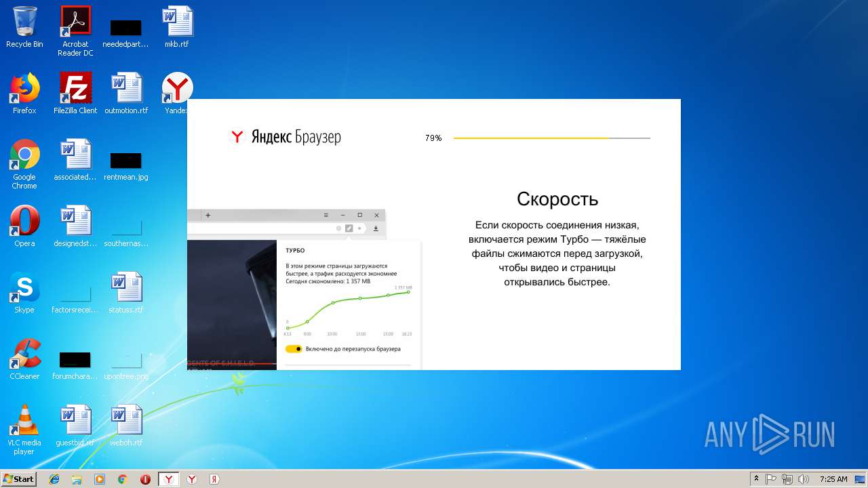Launch Internet Explorer from the taskbar
The image size is (868, 488).
(x=54, y=479)
